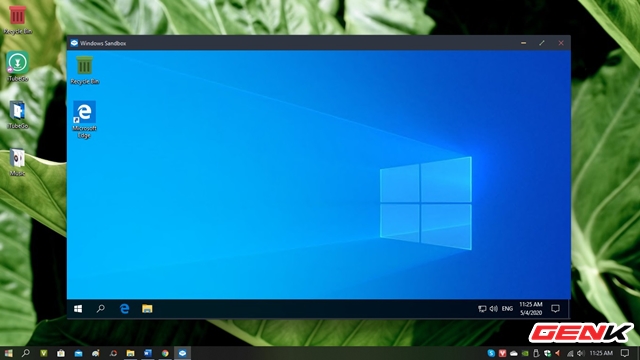Select the sandbox Recycle Bin icon
Viewport: 640px width, 360px height.
84,70
